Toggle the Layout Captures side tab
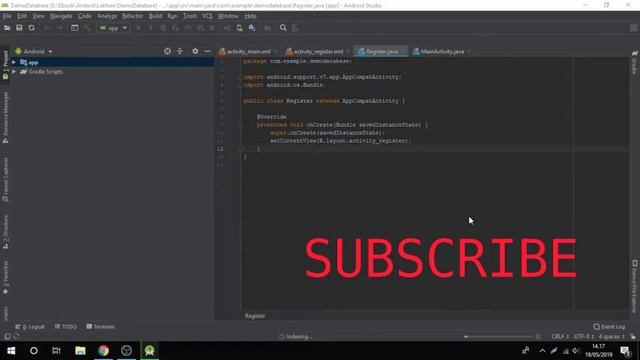Screen dimensions: 640x360 5,180
